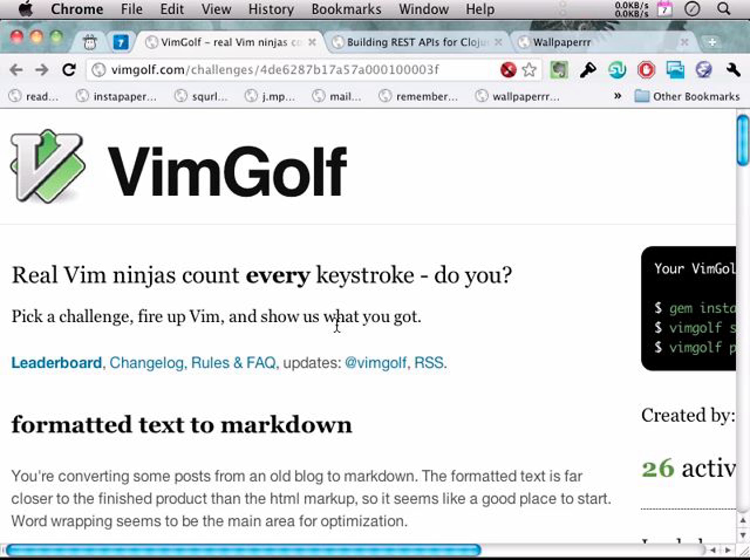Click the red ring extension icon beside StumbleUpon
This screenshot has height=560, width=750.
pos(646,70)
